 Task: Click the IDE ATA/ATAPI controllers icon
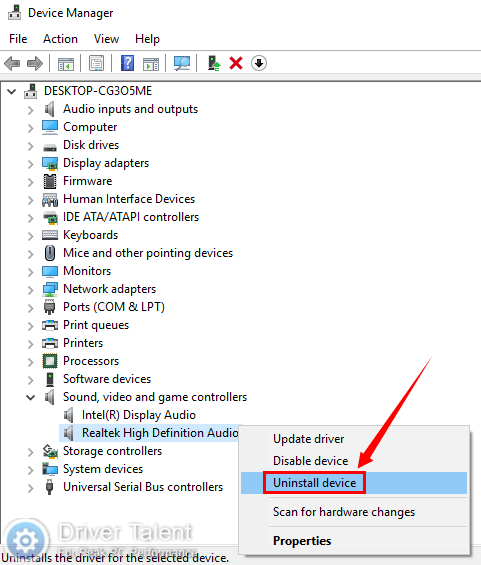(50, 218)
